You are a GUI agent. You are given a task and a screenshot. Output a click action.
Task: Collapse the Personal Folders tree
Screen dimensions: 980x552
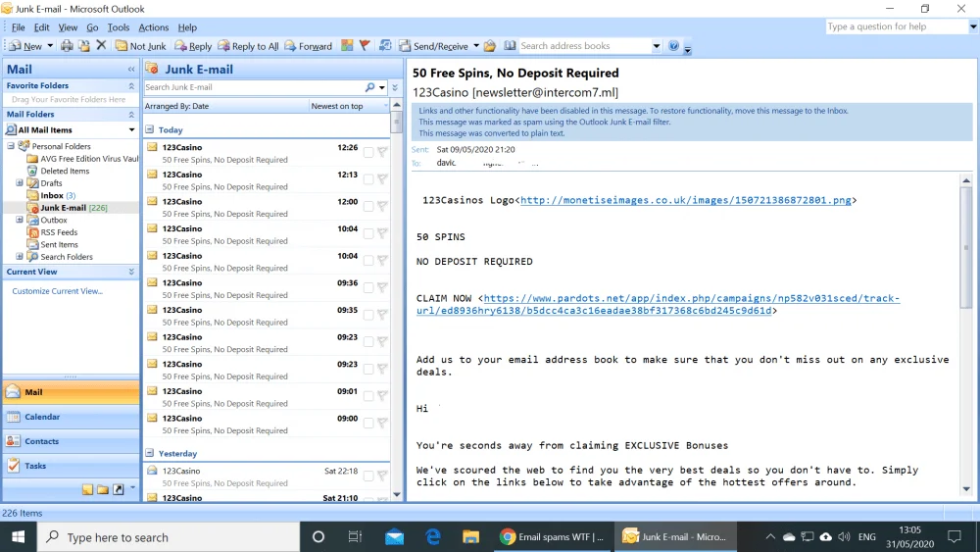point(11,146)
